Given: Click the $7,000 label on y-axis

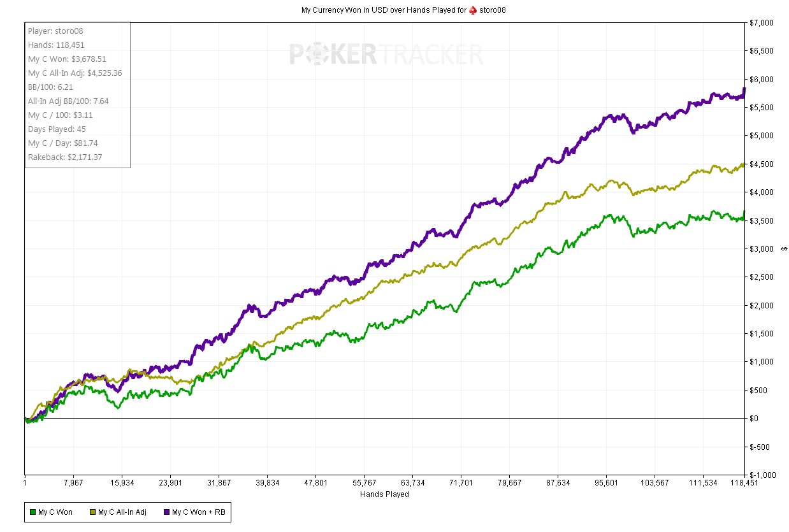Looking at the screenshot, I should [x=762, y=23].
